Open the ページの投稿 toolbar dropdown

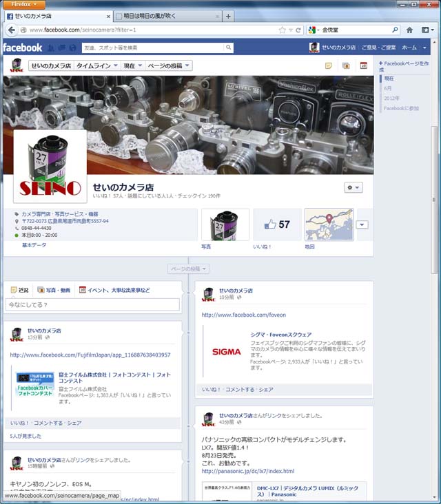click(168, 66)
